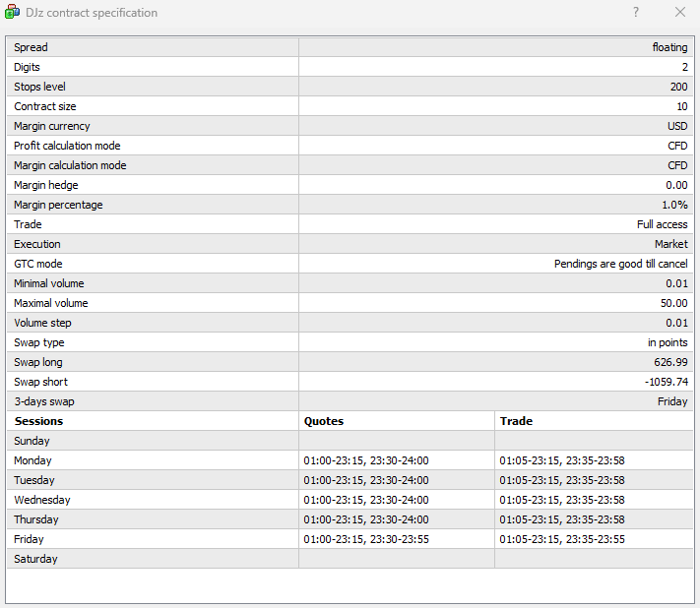
Task: Select the Margin percentage label
Action: click(x=58, y=205)
